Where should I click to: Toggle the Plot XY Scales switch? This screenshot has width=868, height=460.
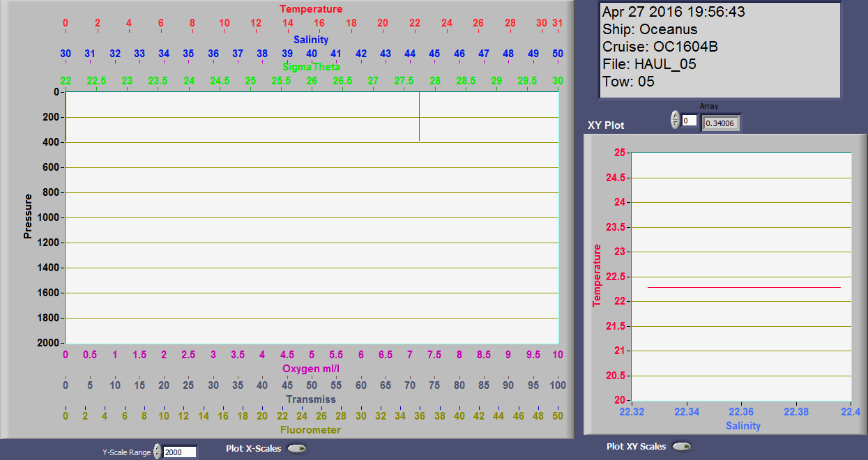coord(681,447)
